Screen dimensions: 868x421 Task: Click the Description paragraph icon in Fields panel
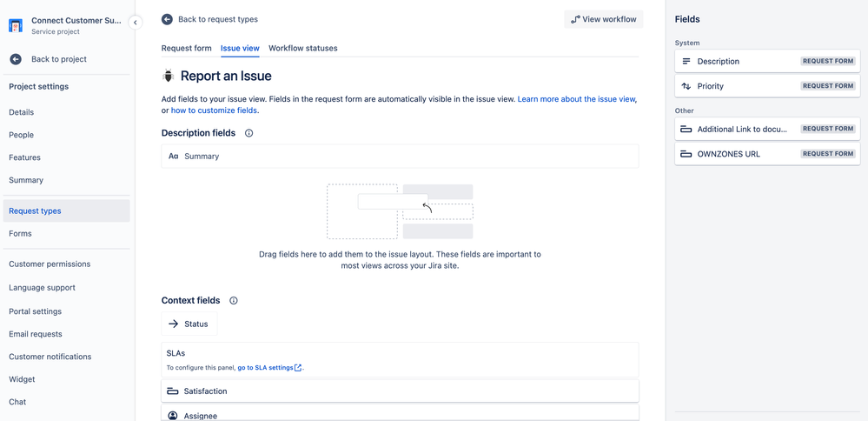click(686, 61)
